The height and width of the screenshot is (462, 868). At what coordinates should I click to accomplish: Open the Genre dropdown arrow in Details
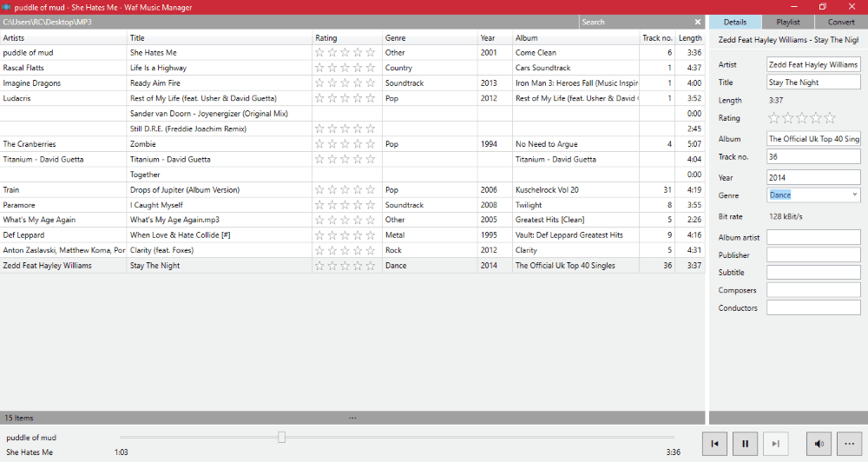tap(854, 195)
